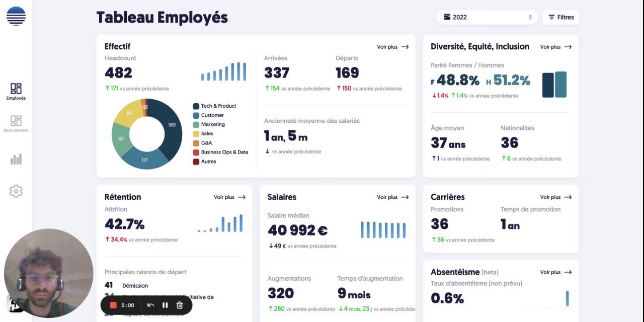644x322 pixels.
Task: Click the Nationalités value 36
Action: click(x=509, y=143)
